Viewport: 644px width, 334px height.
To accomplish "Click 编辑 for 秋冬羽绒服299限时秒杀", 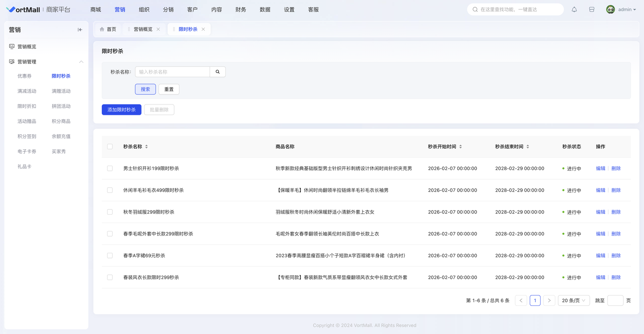I will coord(601,212).
